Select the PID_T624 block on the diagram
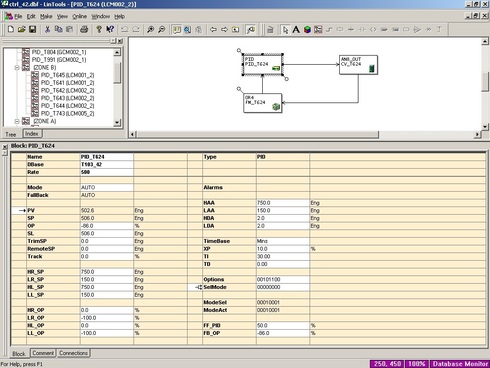The image size is (490, 368). (x=262, y=64)
